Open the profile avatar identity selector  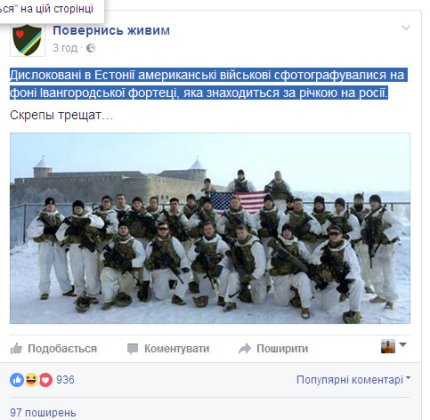(x=394, y=346)
